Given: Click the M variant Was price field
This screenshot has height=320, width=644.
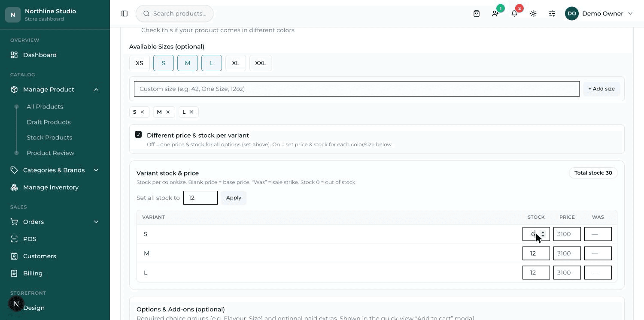Looking at the screenshot, I should [x=598, y=254].
